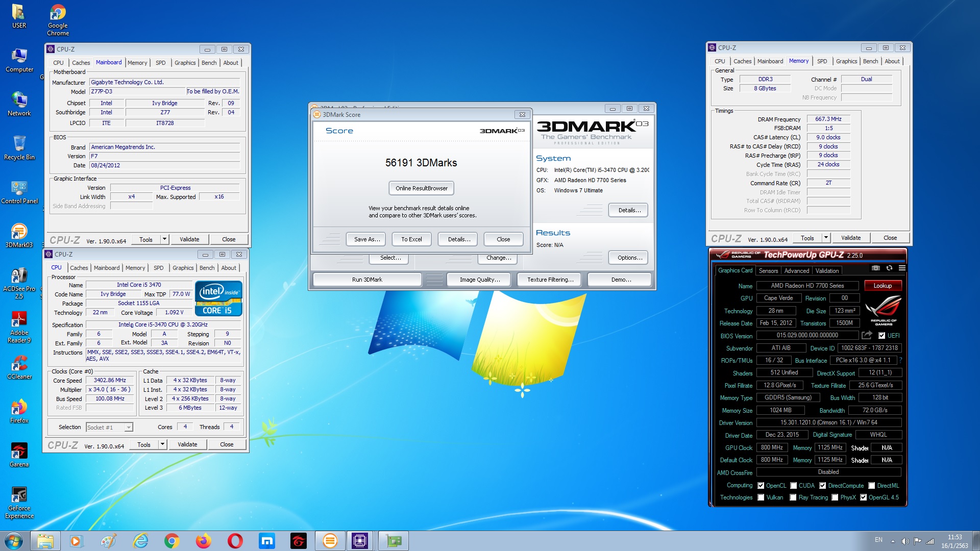The image size is (980, 551).
Task: Toggle the DirectCompute checkbox
Action: click(x=822, y=486)
